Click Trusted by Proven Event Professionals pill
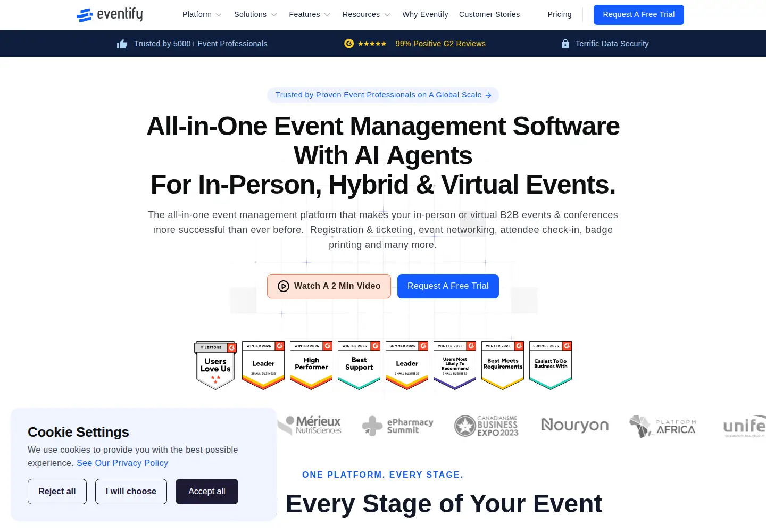766x532 pixels. tap(383, 95)
